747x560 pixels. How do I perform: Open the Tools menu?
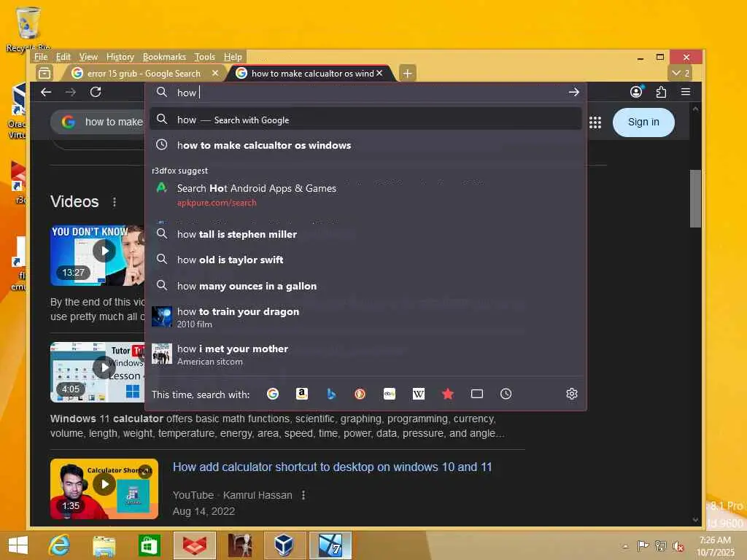pos(205,57)
